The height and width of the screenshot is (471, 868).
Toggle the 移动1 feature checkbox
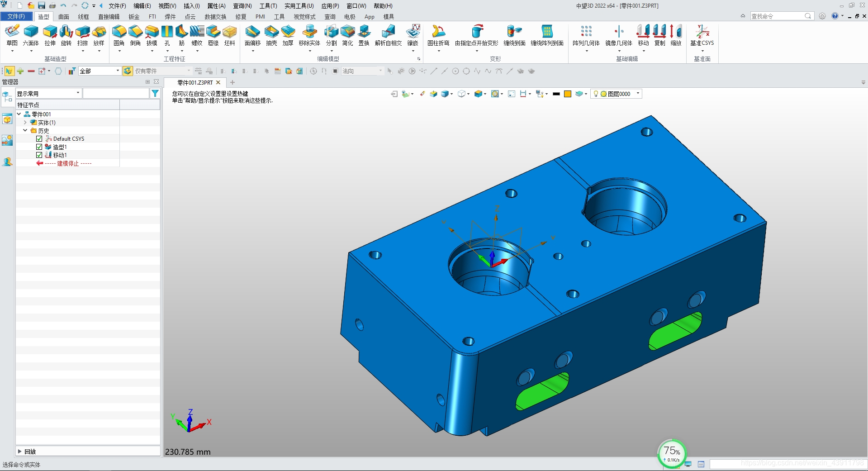pyautogui.click(x=39, y=155)
